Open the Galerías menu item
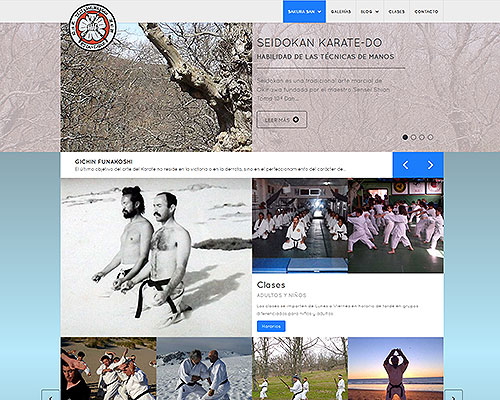The image size is (500, 400). [341, 12]
